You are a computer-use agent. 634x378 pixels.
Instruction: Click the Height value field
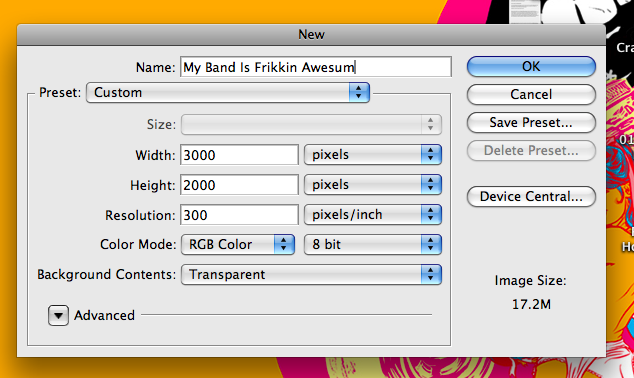tap(239, 185)
